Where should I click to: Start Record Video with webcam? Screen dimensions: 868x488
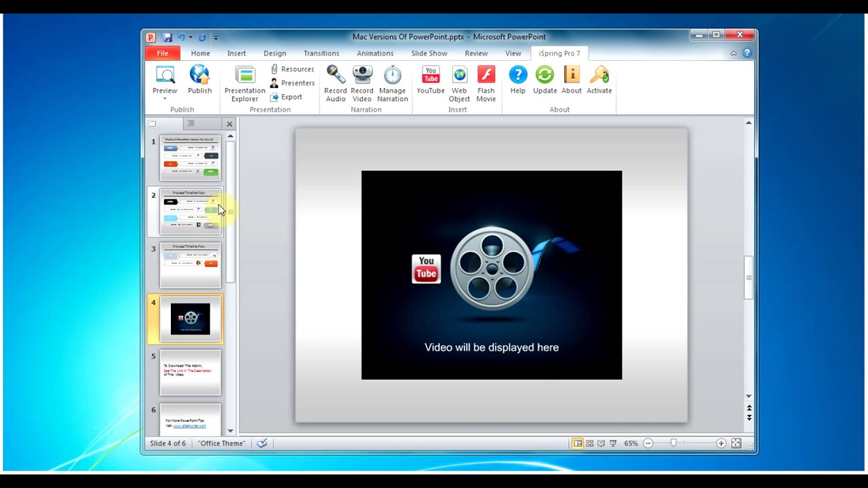362,83
